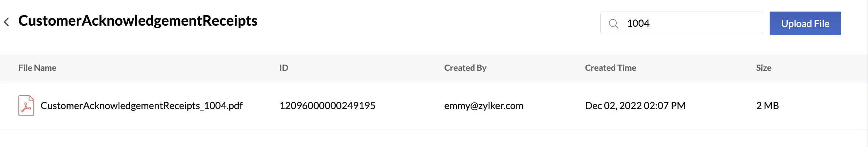Select the file ID 12096000000249195

point(327,106)
